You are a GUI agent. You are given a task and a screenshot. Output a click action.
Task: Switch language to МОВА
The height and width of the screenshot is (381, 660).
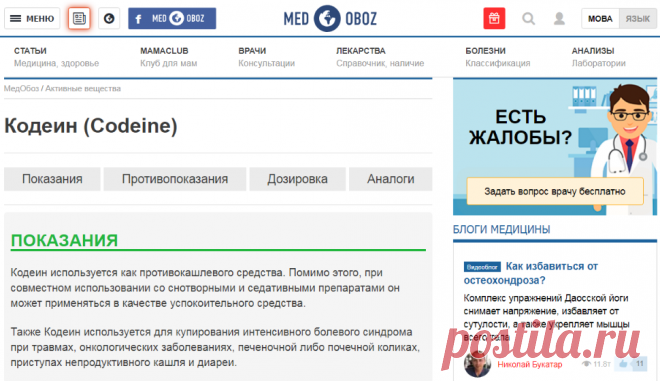coord(600,19)
